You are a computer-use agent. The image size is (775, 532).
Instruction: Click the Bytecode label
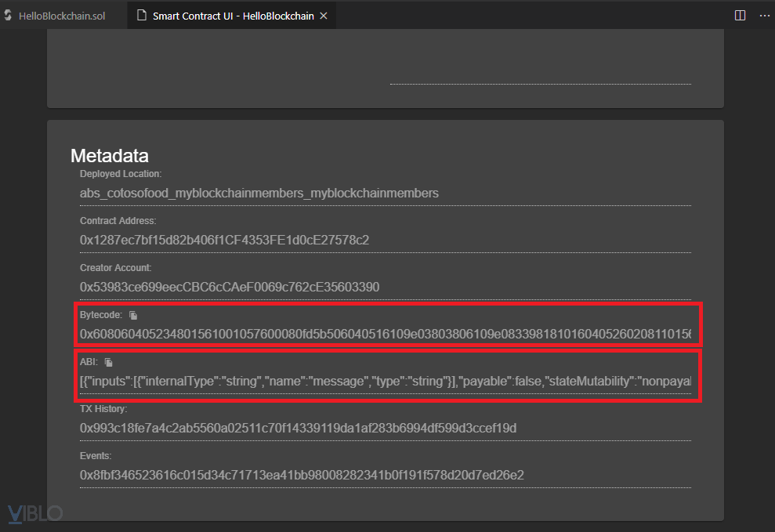tap(101, 315)
